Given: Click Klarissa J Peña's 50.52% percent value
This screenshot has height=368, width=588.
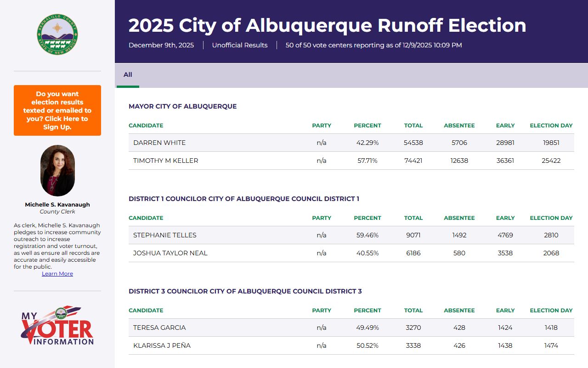Looking at the screenshot, I should pyautogui.click(x=367, y=345).
